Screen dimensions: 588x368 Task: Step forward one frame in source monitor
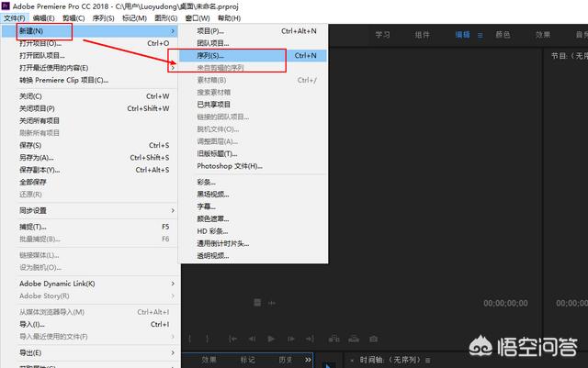(291, 339)
